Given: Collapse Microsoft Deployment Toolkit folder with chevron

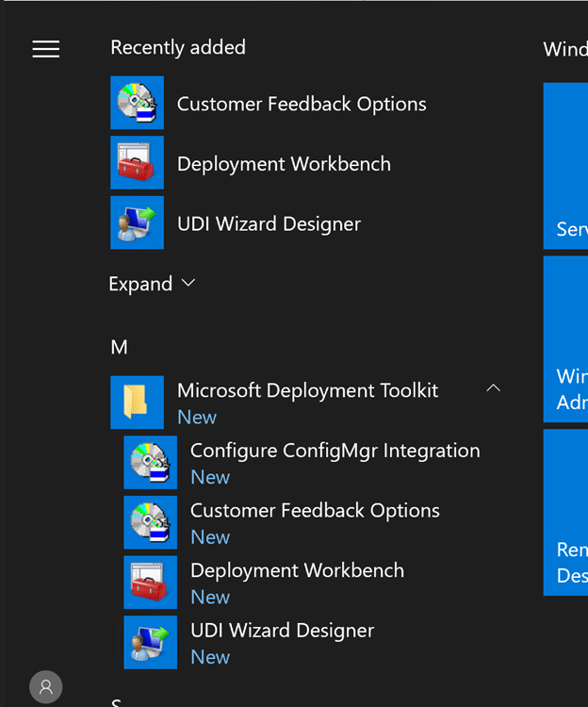Looking at the screenshot, I should tap(494, 387).
